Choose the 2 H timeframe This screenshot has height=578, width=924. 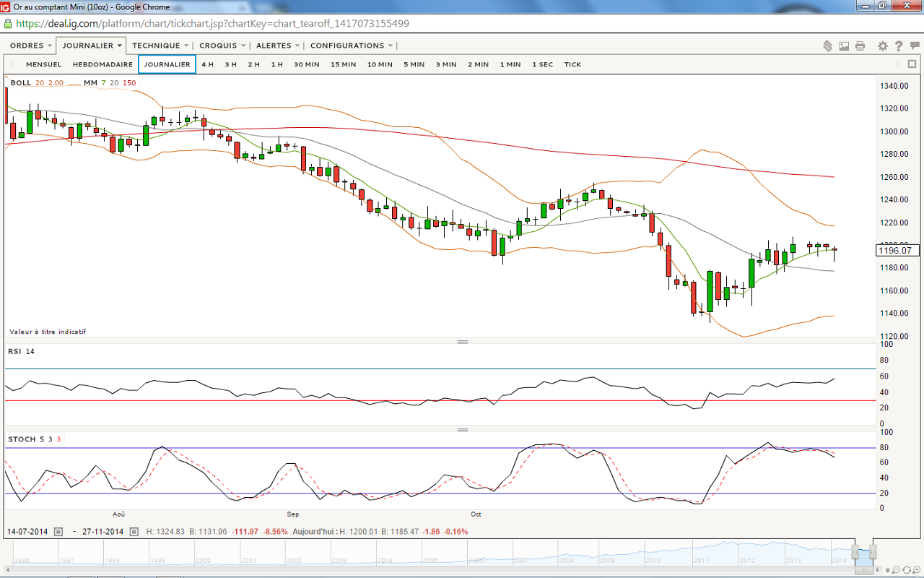253,64
